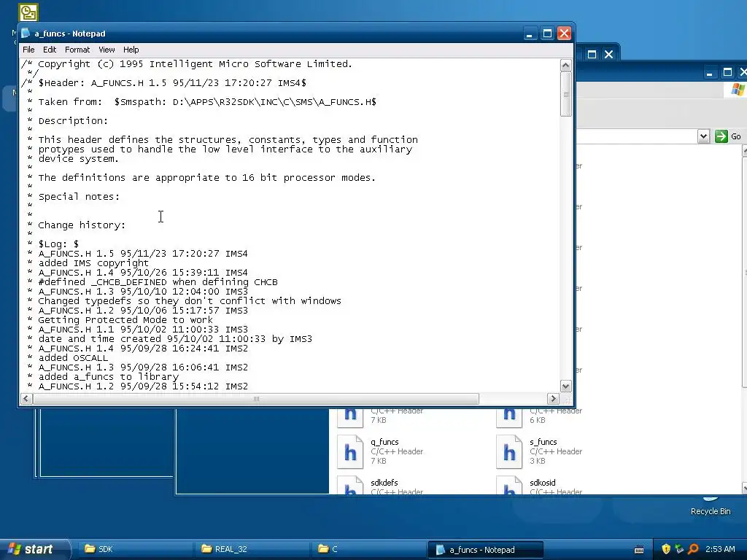Click Notepad vertical scrollbar up arrow
Image resolution: width=747 pixels, height=560 pixels.
(566, 65)
